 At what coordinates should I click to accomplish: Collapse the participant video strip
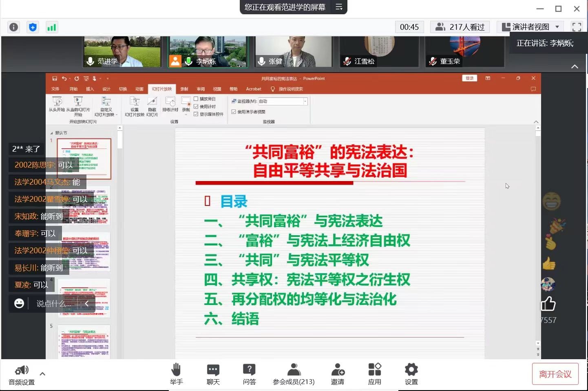[x=575, y=66]
